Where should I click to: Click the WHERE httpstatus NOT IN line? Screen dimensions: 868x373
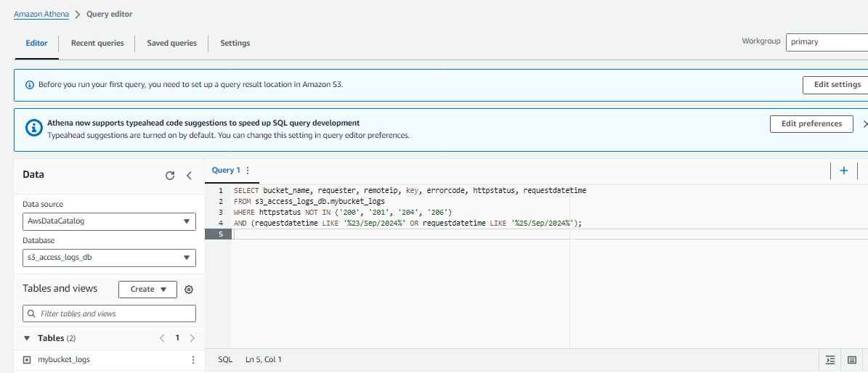tap(344, 213)
